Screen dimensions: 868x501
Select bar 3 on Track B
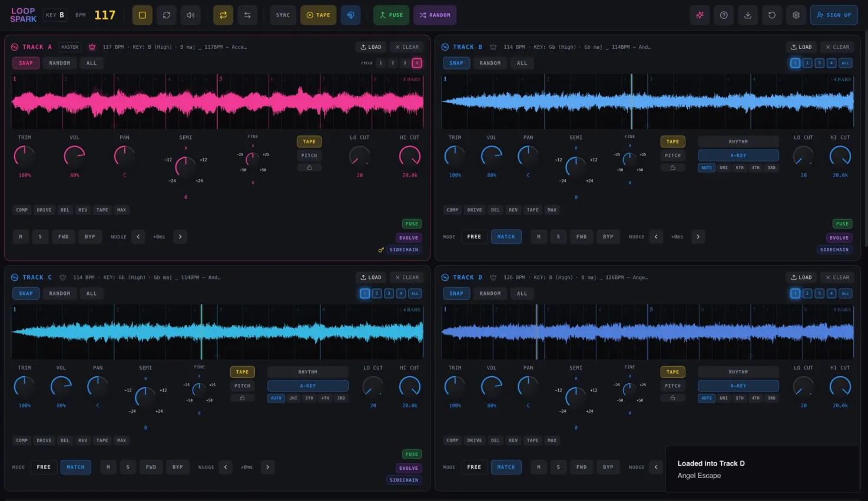819,63
